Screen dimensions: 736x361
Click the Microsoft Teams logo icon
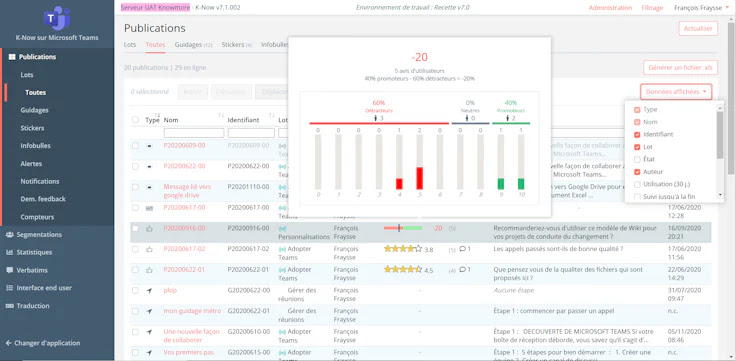57,18
